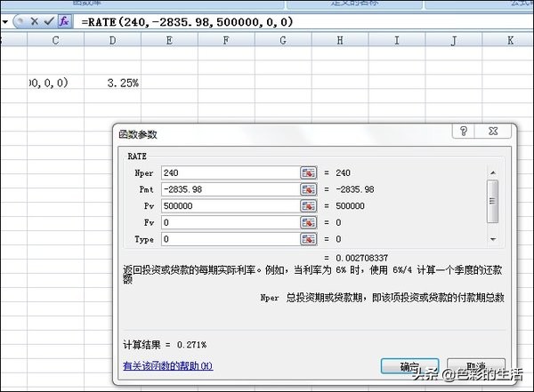The image size is (534, 392).
Task: Click the Pv range selector icon
Action: coord(308,206)
